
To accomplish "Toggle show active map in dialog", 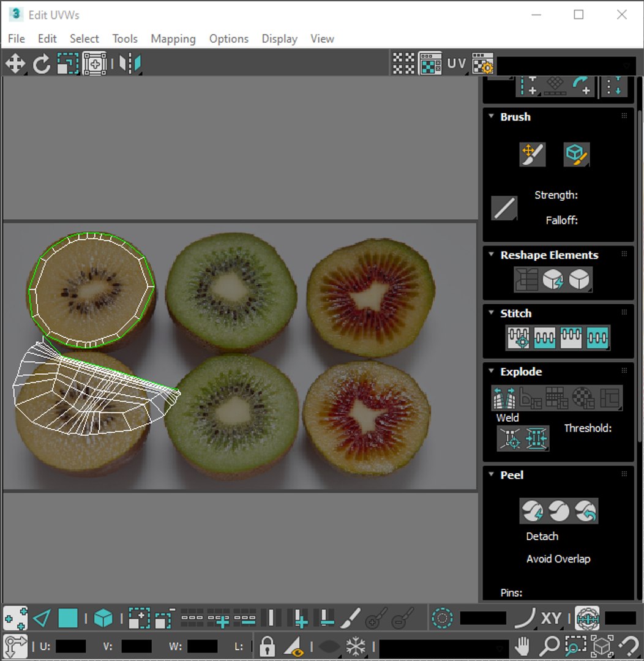I will click(430, 64).
